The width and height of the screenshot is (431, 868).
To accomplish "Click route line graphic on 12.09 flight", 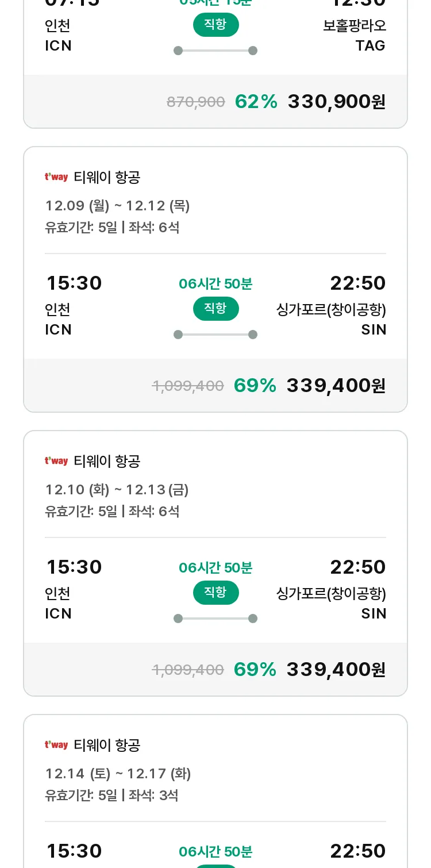I will (215, 335).
